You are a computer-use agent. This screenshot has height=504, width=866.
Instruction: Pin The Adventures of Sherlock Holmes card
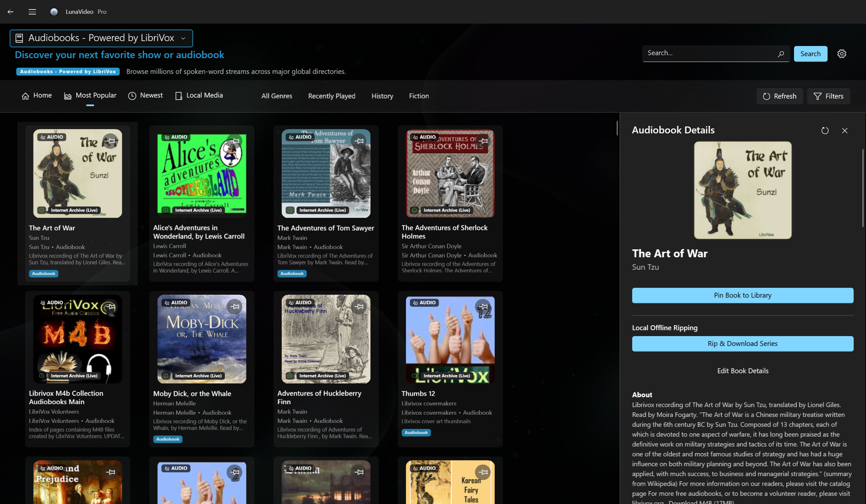pos(484,141)
